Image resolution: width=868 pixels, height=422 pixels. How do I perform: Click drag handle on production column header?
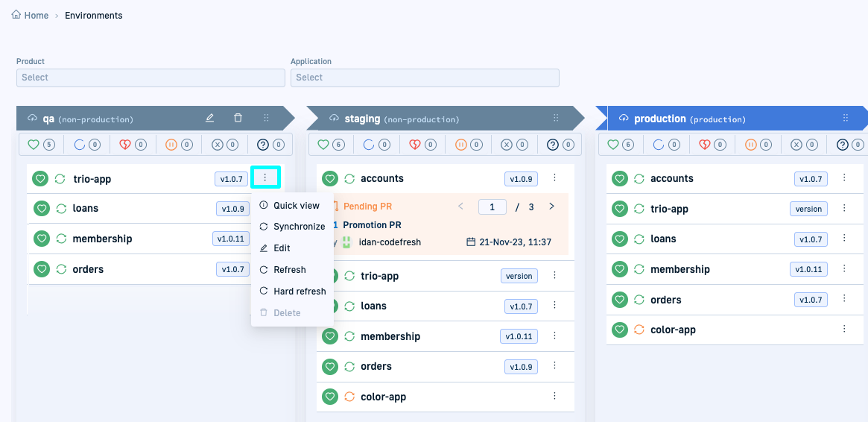click(845, 118)
